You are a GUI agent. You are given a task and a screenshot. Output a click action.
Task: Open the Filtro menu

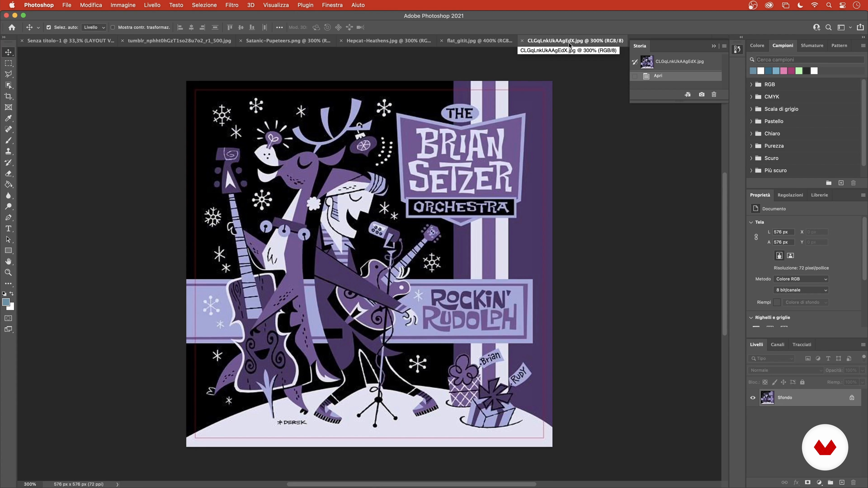click(x=232, y=5)
